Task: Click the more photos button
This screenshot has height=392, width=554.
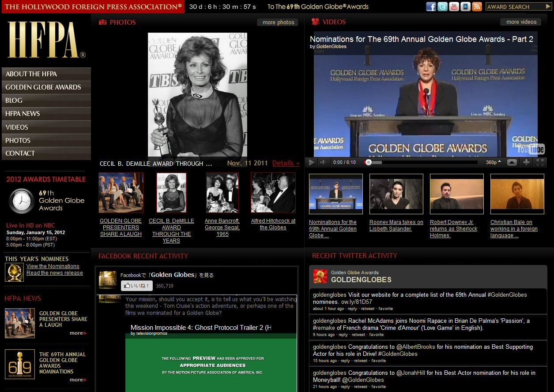Action: (278, 22)
